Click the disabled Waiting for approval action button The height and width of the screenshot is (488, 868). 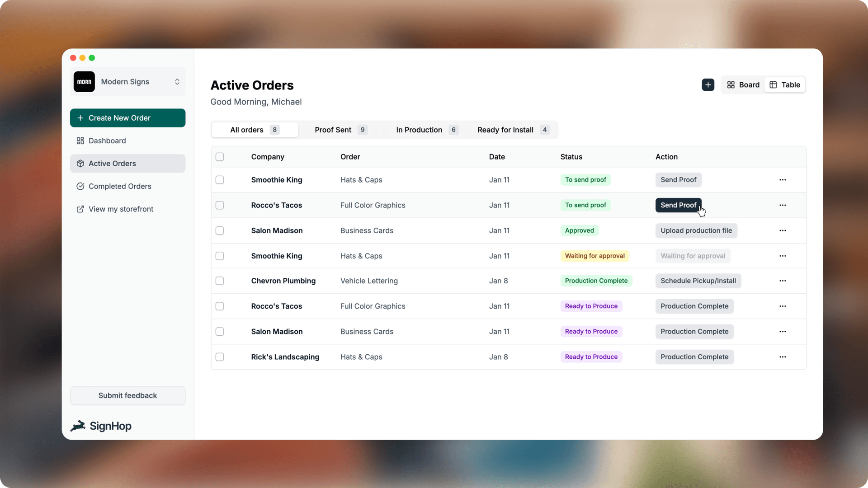[x=693, y=256]
